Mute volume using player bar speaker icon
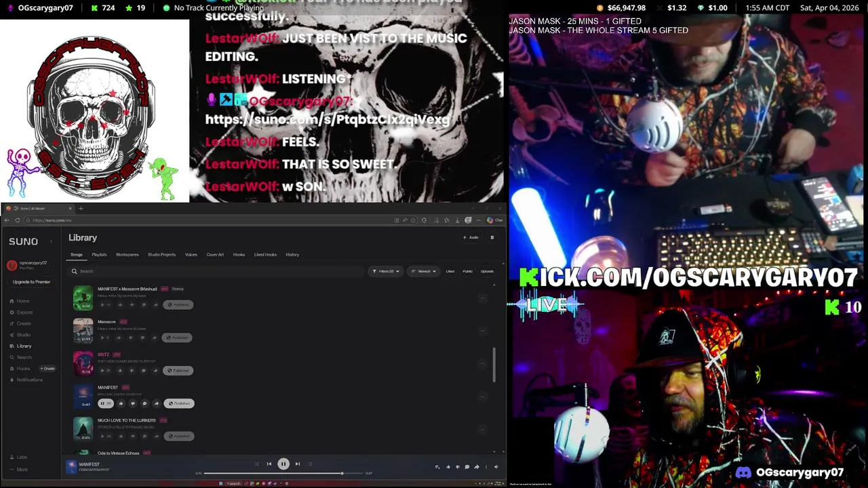Image resolution: width=868 pixels, height=488 pixels. [x=496, y=467]
